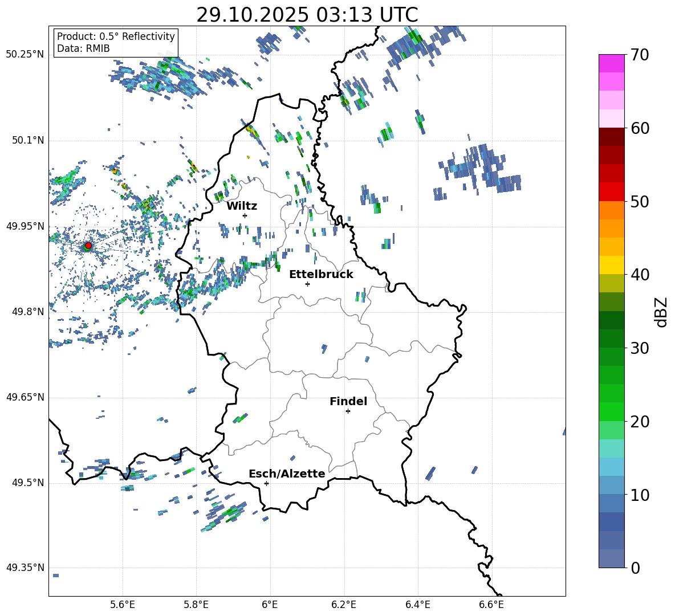Select the Ettelbruck town label
Viewport: 675px width, 616px height.
point(320,274)
